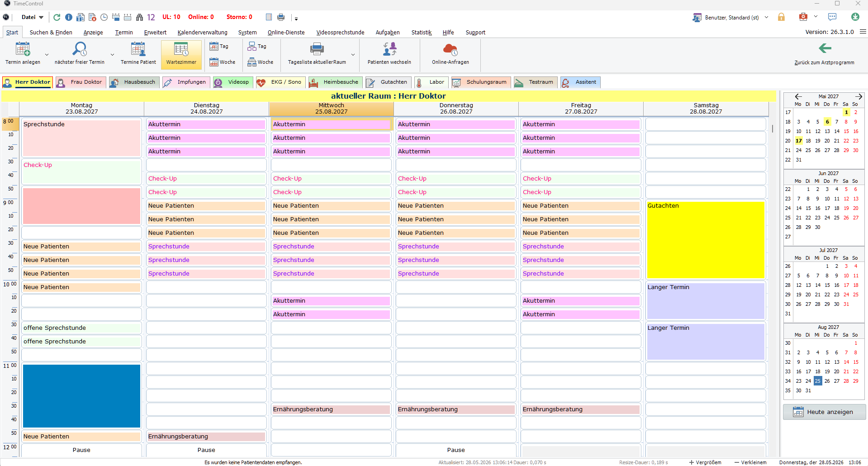
Task: Open the Suchen & Finden ribbon tab
Action: (x=51, y=32)
